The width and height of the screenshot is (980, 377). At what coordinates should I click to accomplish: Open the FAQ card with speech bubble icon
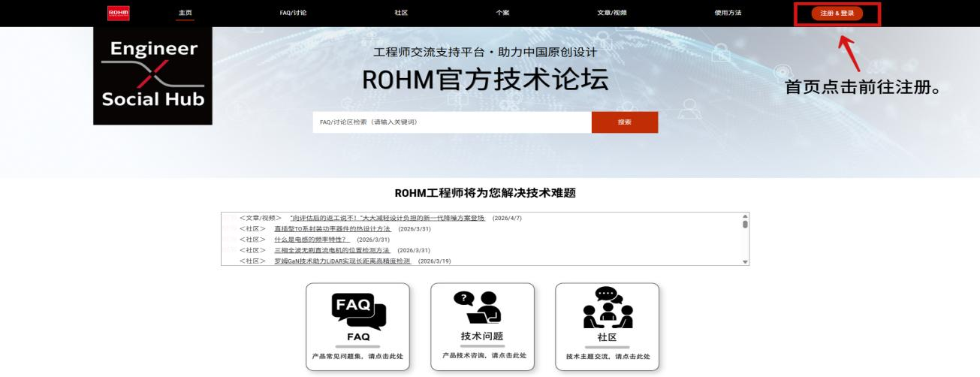click(357, 327)
